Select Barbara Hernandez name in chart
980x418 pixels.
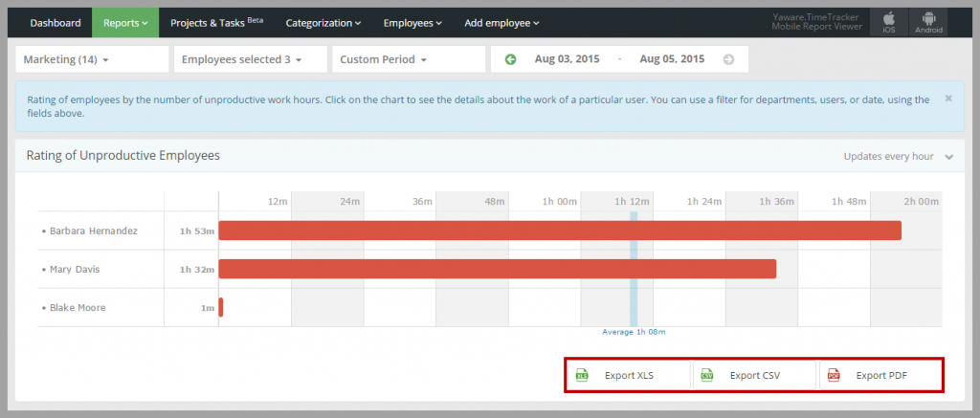pyautogui.click(x=94, y=231)
